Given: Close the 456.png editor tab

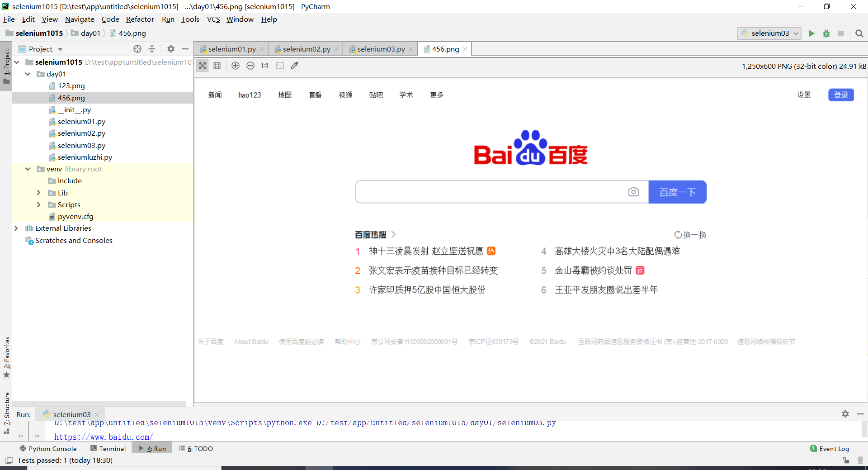Looking at the screenshot, I should (x=465, y=49).
